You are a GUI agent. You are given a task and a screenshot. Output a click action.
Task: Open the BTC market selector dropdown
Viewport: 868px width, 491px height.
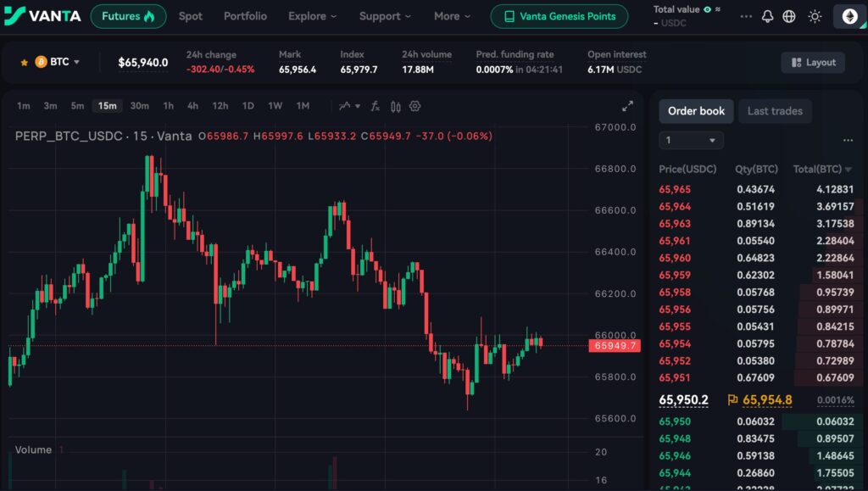tap(76, 62)
